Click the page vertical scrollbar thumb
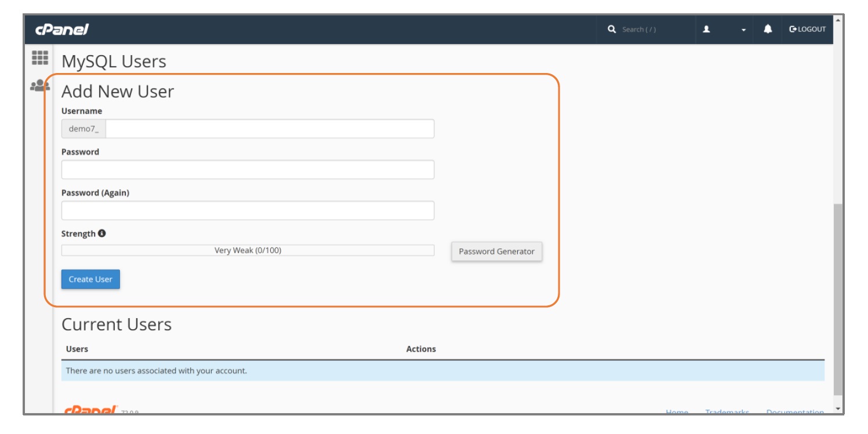This screenshot has height=434, width=868. point(838,300)
